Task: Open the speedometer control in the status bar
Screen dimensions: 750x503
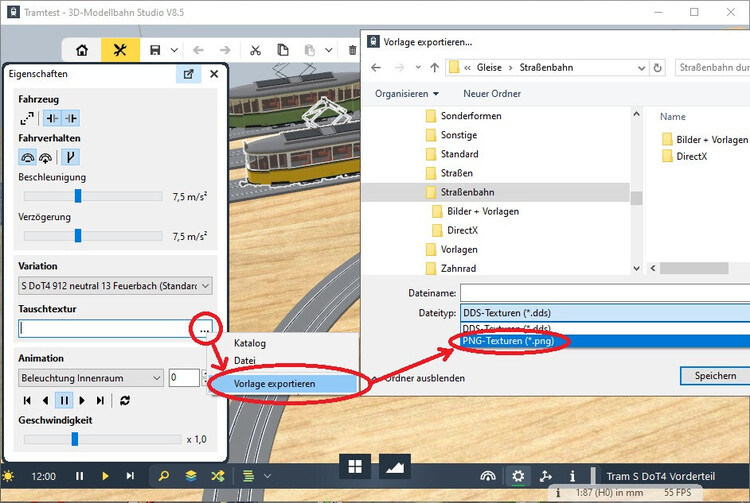Action: pyautogui.click(x=487, y=477)
